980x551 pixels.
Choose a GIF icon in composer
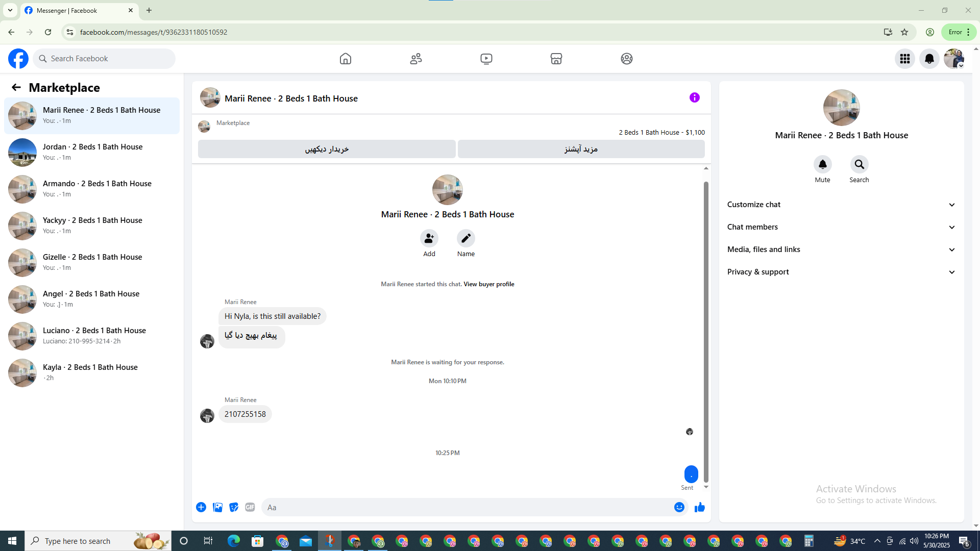click(x=250, y=507)
